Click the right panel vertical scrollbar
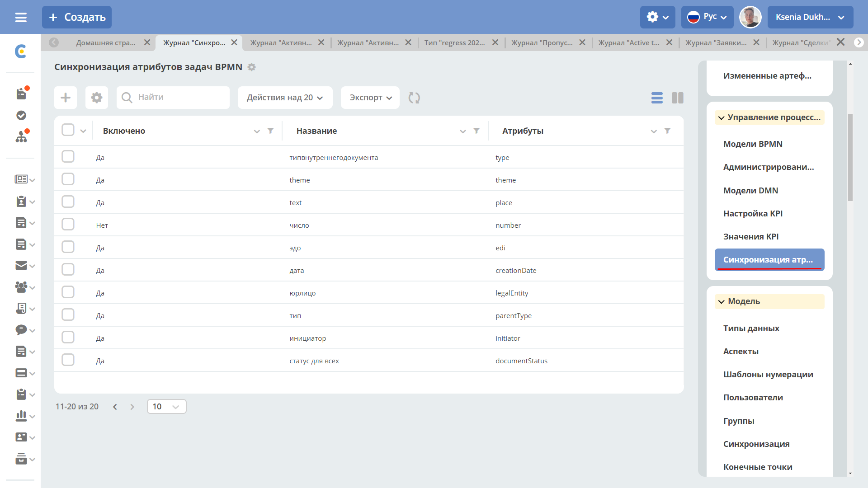Viewport: 868px width, 488px height. (x=850, y=157)
